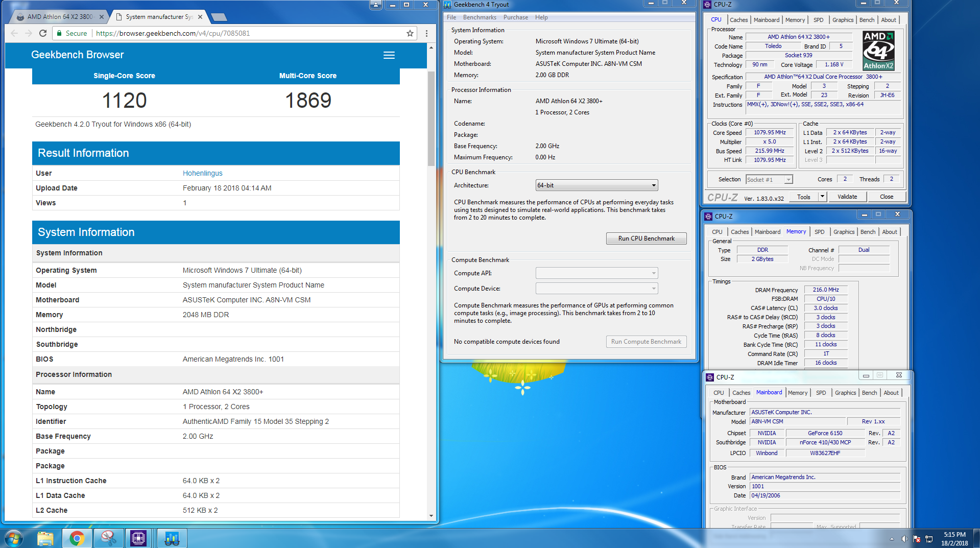
Task: Click the DRAM Frequency 216.0 MHz value
Action: pyautogui.click(x=826, y=290)
